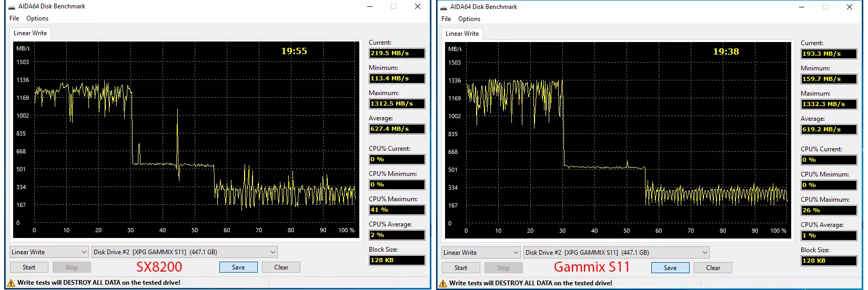Minimize the right AIDA64 window
This screenshot has width=868, height=290.
(802, 7)
